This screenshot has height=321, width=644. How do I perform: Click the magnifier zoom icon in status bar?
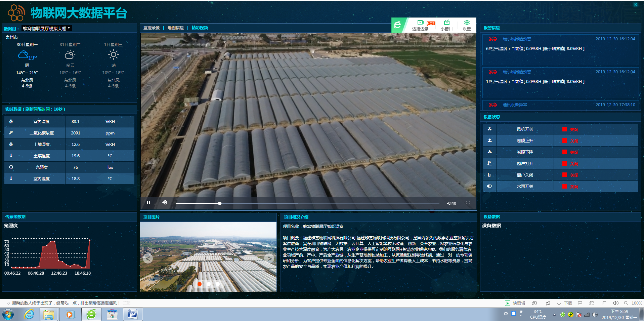point(626,303)
